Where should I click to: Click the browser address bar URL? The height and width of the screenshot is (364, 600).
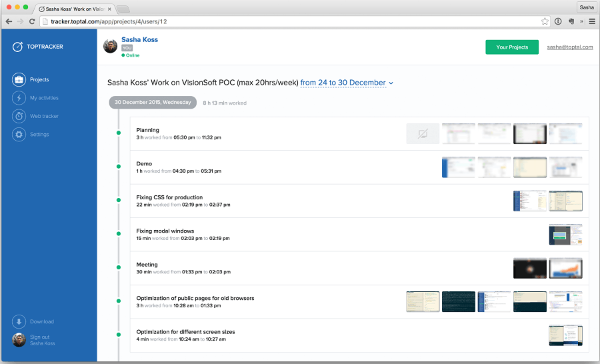point(109,21)
